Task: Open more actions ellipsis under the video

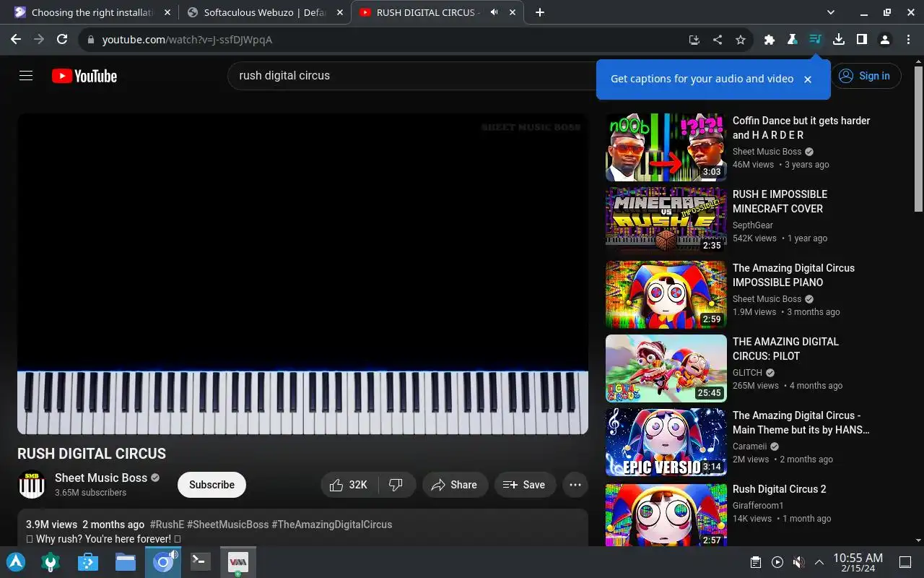Action: pyautogui.click(x=575, y=485)
